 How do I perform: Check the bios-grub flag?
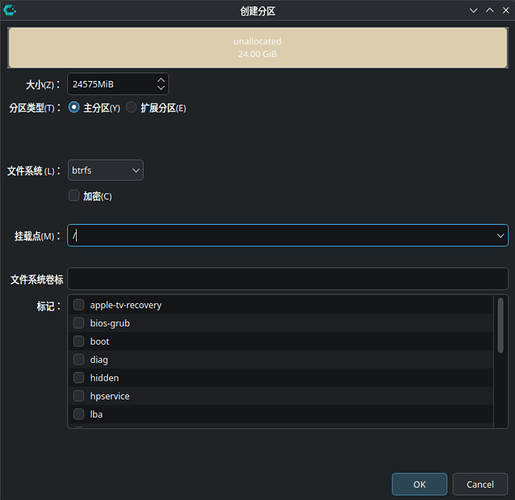click(79, 323)
